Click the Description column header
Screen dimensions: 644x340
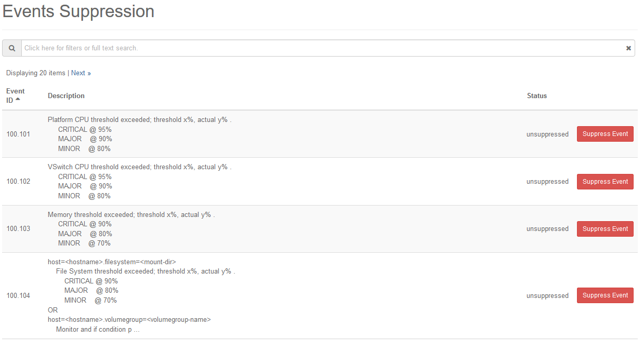point(66,96)
